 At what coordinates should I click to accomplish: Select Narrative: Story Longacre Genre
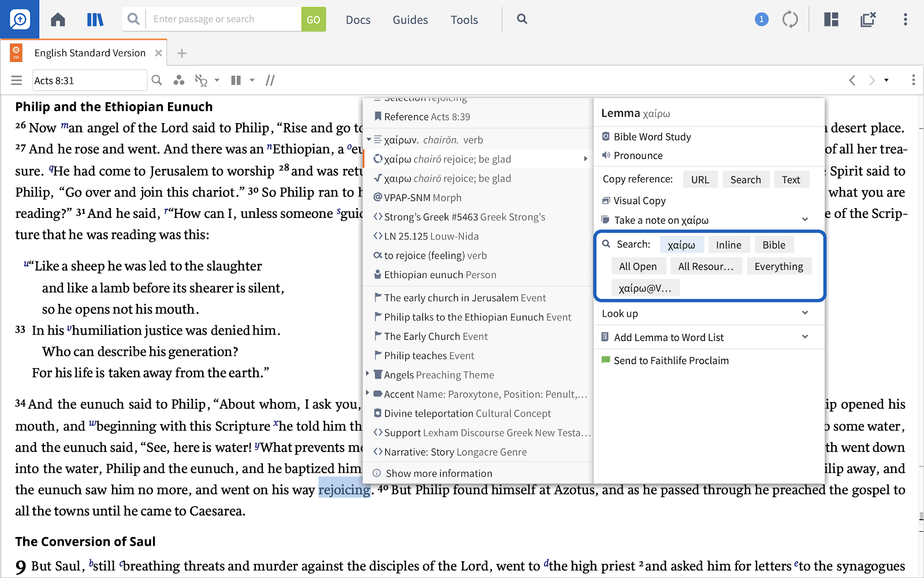pos(478,452)
